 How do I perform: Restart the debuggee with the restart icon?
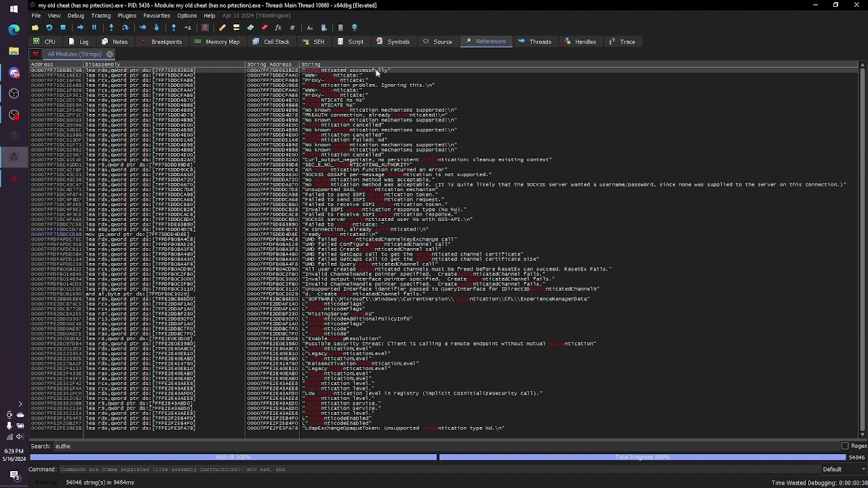pos(49,28)
